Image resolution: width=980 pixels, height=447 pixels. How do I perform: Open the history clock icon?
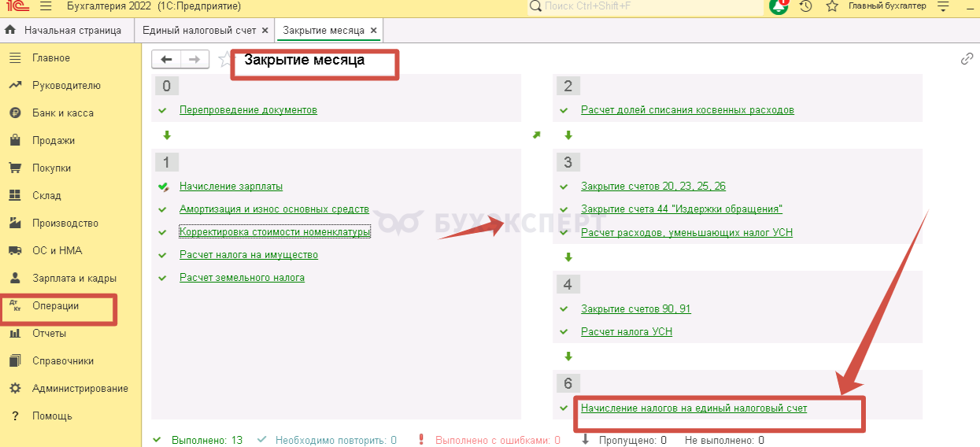[x=805, y=6]
